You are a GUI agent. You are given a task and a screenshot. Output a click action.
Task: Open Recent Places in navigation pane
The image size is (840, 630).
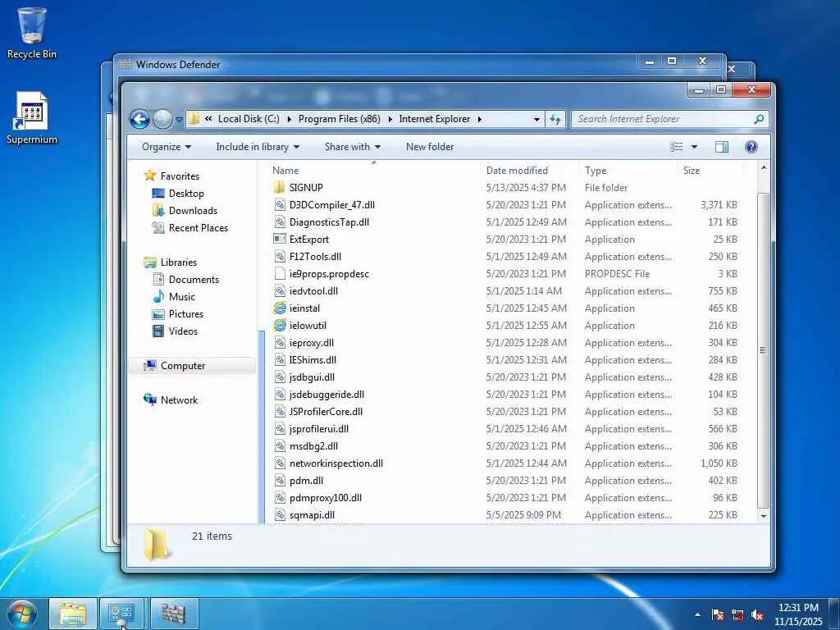click(x=199, y=228)
